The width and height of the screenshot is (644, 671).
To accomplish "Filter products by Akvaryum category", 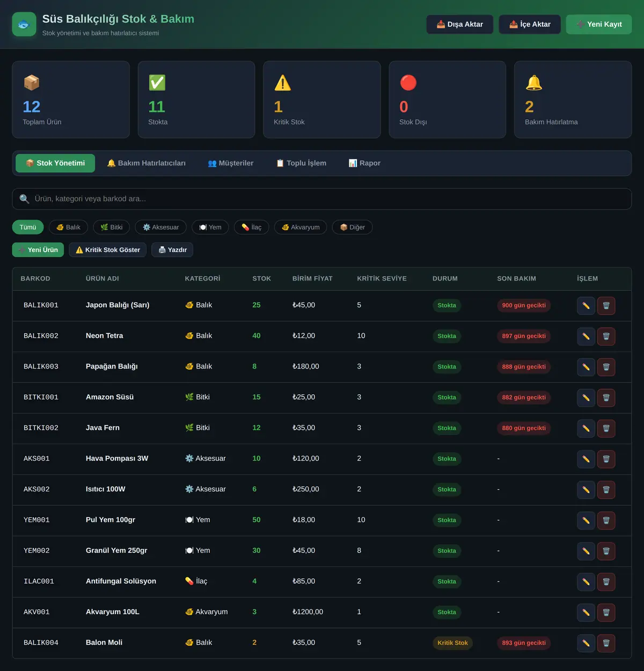I will tap(301, 227).
